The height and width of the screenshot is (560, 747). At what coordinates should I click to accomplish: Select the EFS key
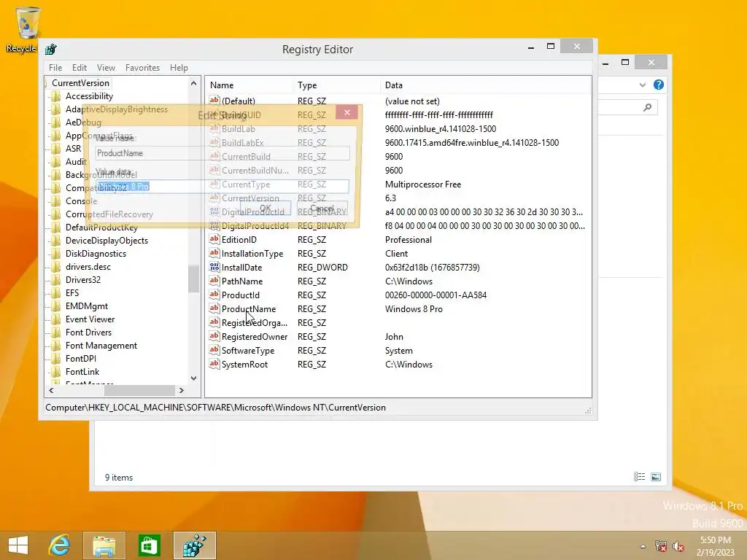click(x=72, y=293)
